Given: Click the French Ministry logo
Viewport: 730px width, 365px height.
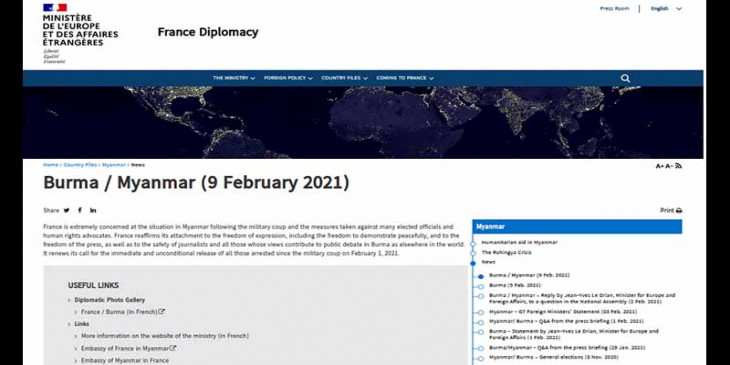Looking at the screenshot, I should [80, 34].
